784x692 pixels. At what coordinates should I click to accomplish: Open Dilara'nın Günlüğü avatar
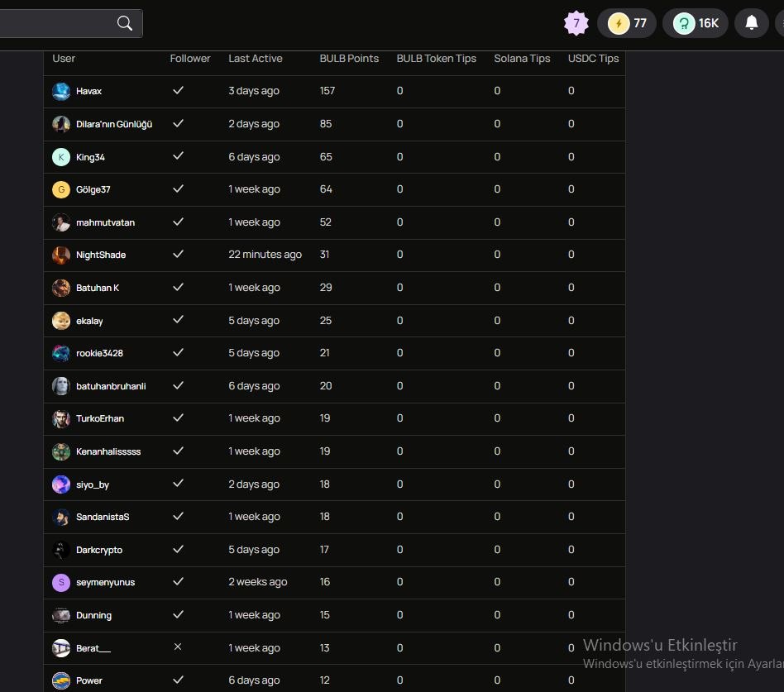pyautogui.click(x=61, y=125)
